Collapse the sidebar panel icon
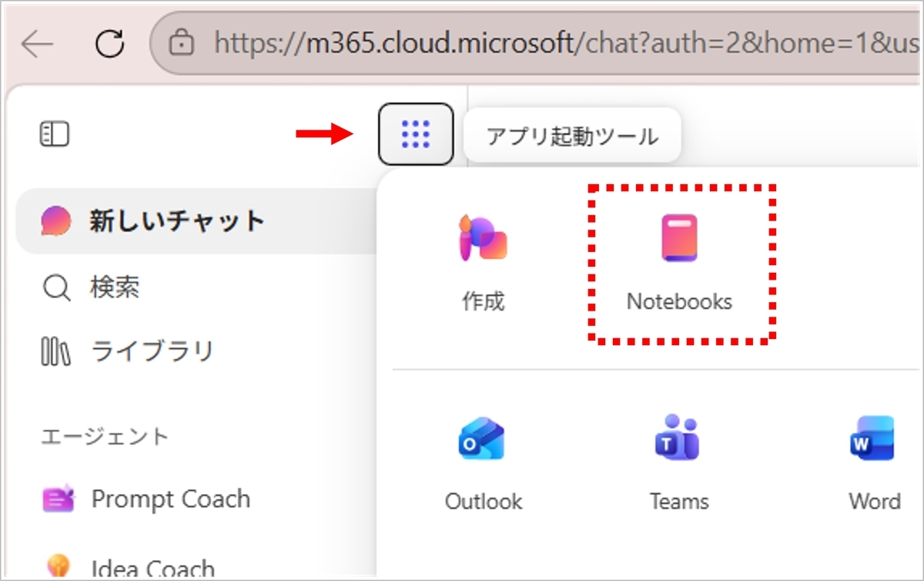Viewport: 924px width, 581px height. coord(55,134)
